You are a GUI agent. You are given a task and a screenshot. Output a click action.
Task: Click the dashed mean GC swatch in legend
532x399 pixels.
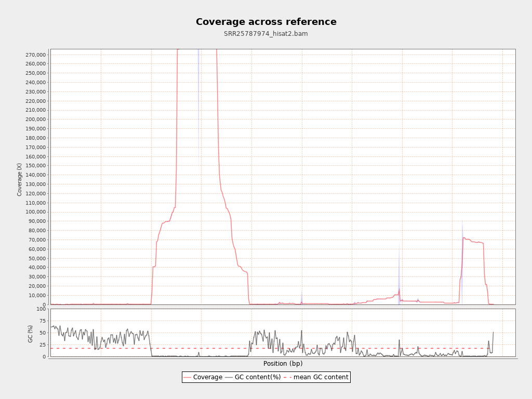[x=287, y=377]
